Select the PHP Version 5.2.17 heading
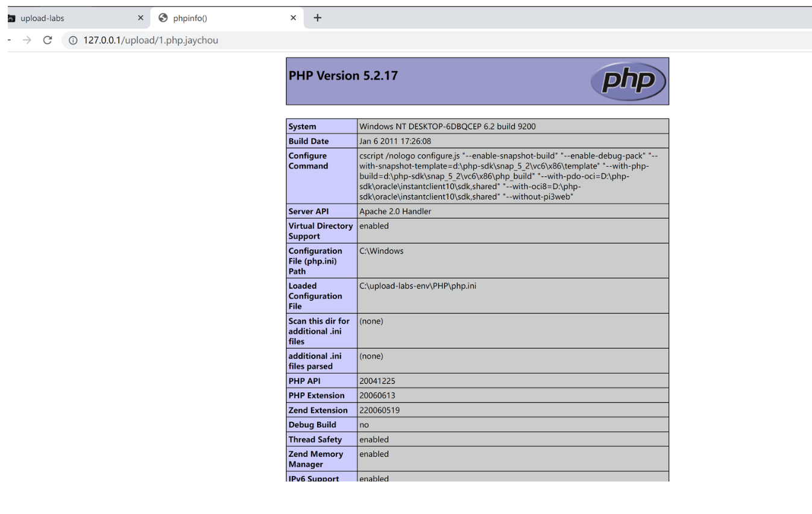This screenshot has width=812, height=514. coord(344,76)
